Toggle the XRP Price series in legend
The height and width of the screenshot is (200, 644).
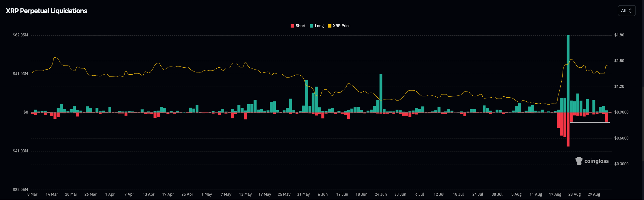pos(339,26)
